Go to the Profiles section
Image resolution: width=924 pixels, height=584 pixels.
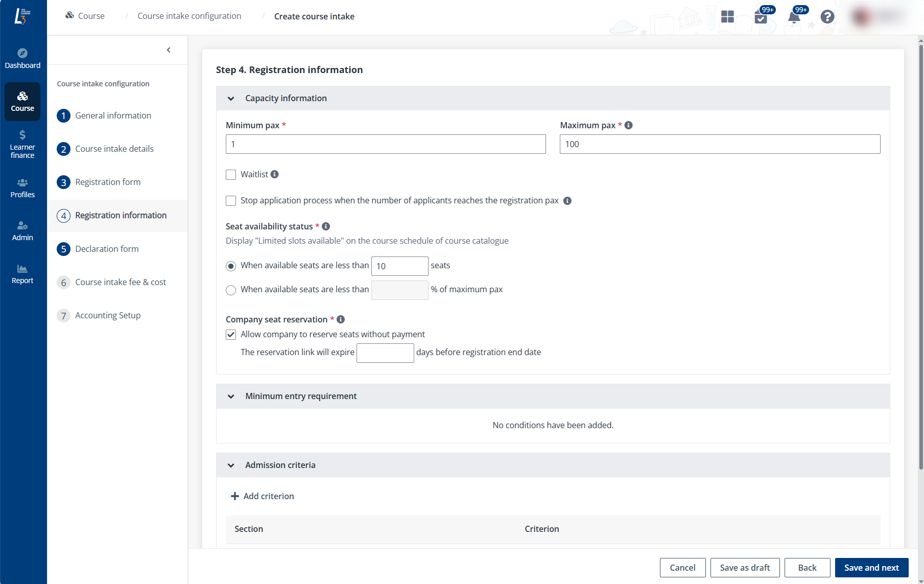click(x=22, y=188)
